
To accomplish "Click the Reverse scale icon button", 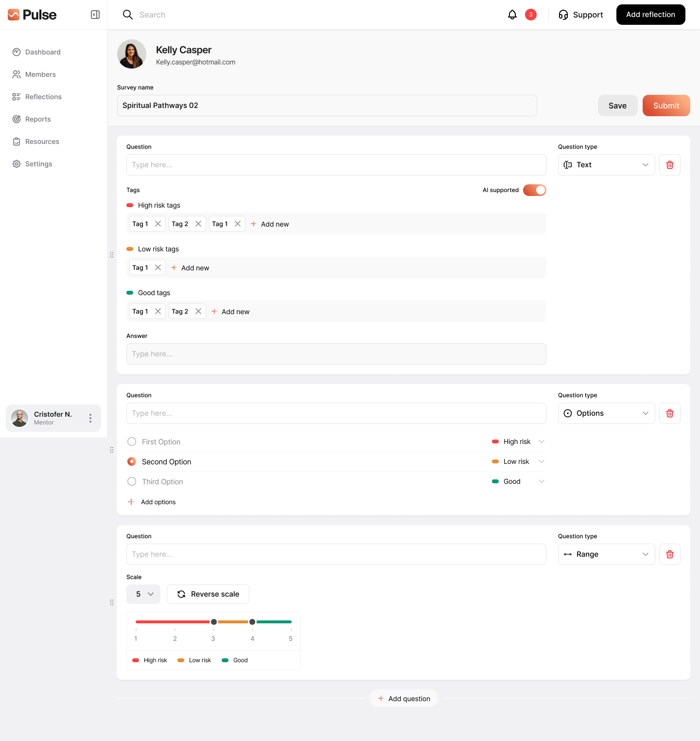I will 182,594.
